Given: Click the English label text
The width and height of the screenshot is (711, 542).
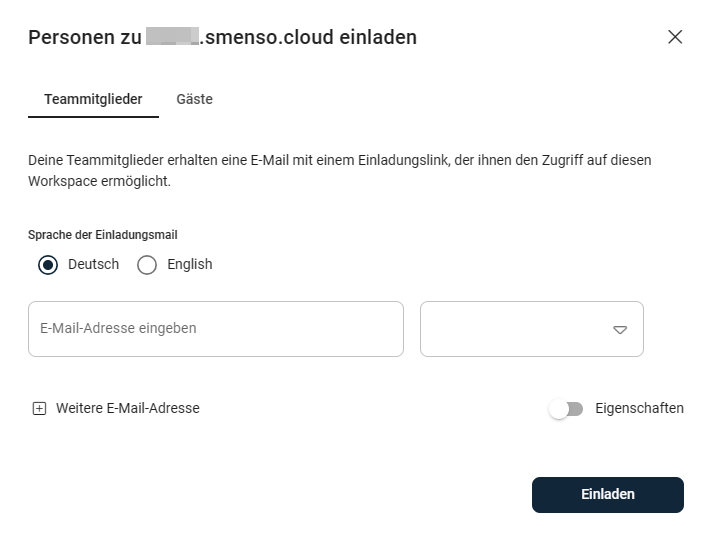Looking at the screenshot, I should [x=190, y=265].
